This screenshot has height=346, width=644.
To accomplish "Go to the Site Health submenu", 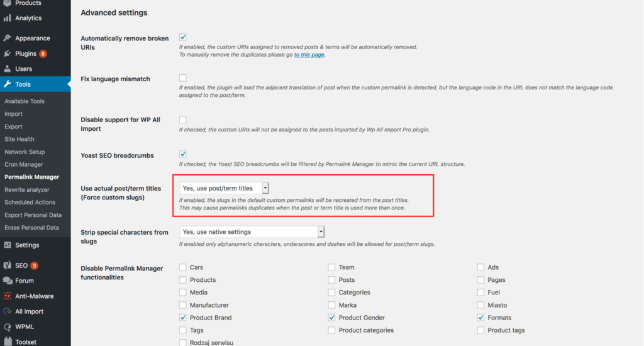I will [19, 139].
